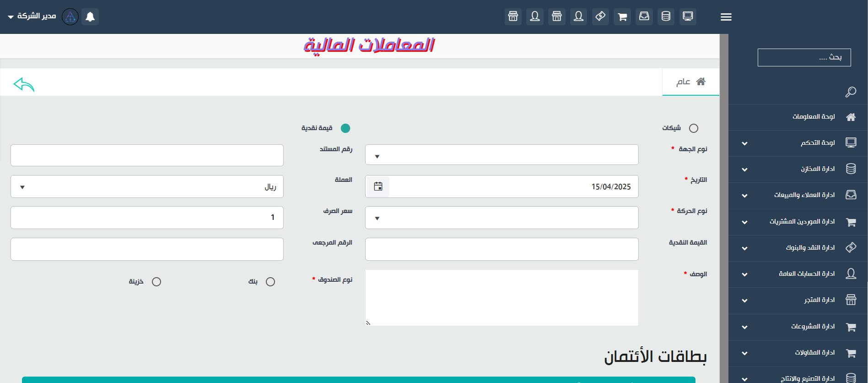Select the قيمة نقدية radio option
Screen dimensions: 868x383
345,128
